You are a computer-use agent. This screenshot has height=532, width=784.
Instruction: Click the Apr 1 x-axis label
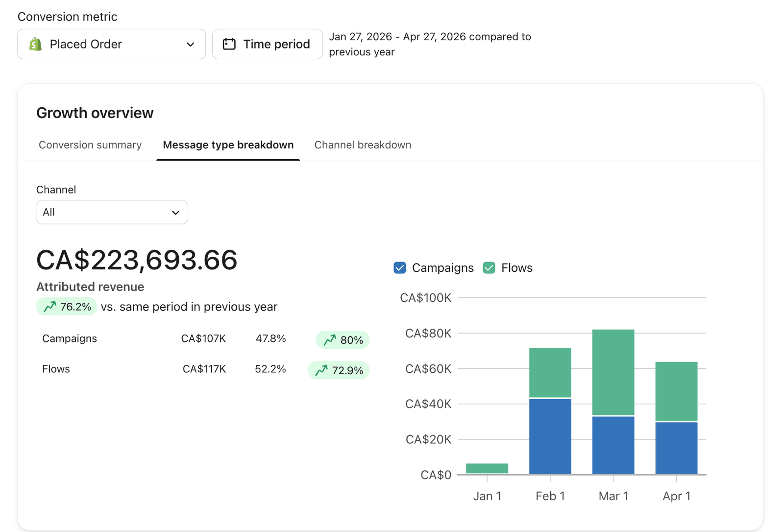pos(677,496)
